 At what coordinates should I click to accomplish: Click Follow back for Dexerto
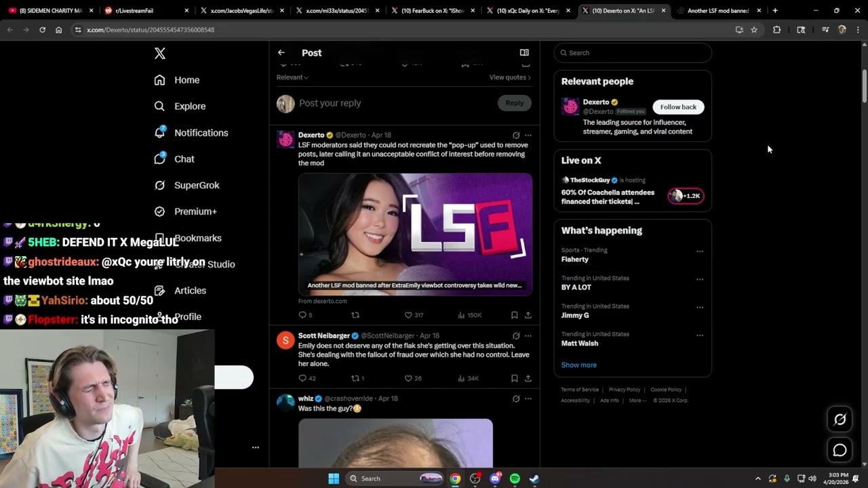click(x=678, y=107)
